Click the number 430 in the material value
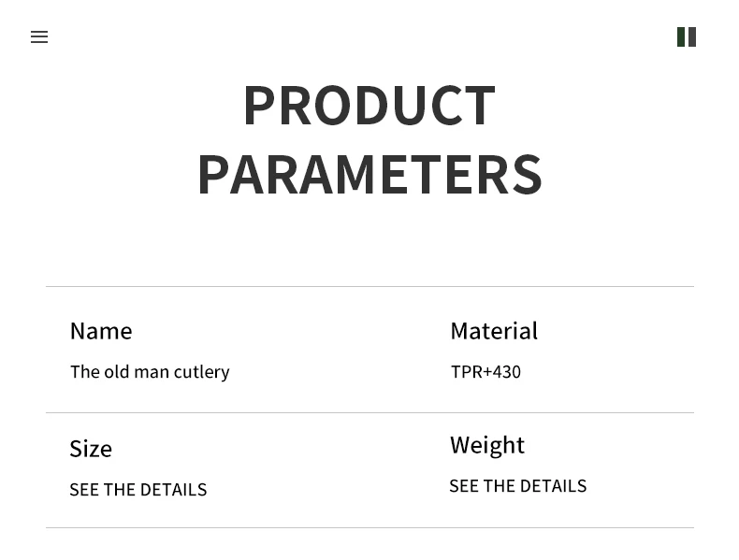Image resolution: width=739 pixels, height=560 pixels. [x=506, y=372]
